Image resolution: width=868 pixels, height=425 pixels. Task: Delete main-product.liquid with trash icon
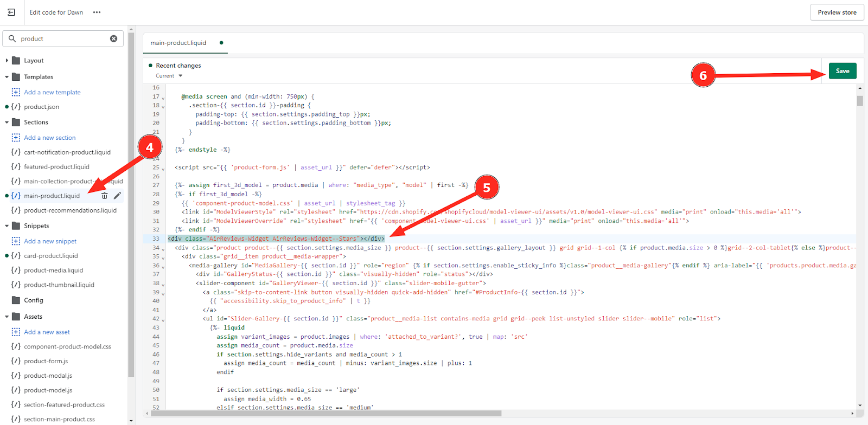(105, 196)
